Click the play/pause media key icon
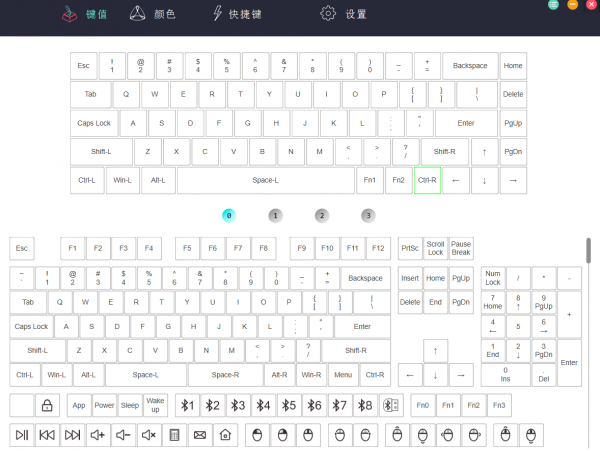The width and height of the screenshot is (600, 451). pos(22,435)
